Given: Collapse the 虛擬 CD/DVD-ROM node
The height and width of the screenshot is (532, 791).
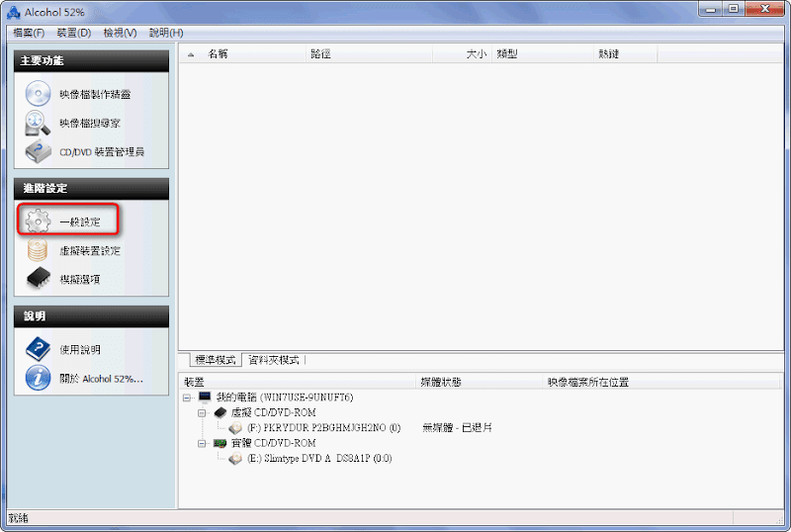Looking at the screenshot, I should 203,413.
